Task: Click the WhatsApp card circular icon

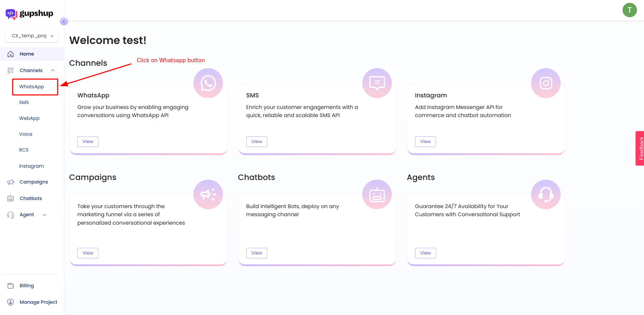Action: 208,83
